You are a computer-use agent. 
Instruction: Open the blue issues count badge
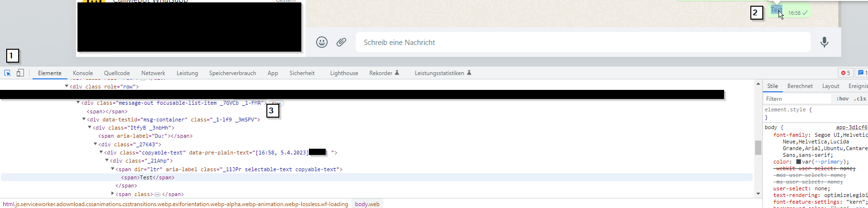[x=862, y=73]
